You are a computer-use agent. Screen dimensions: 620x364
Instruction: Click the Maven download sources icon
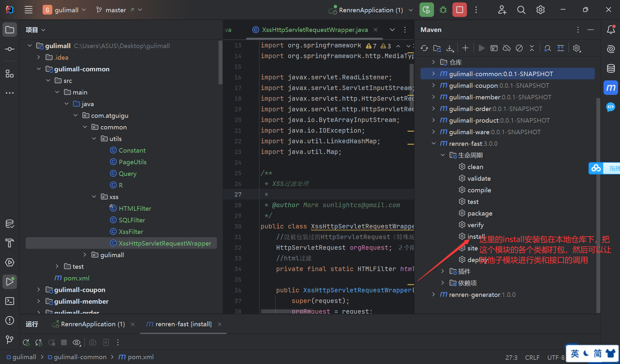[x=450, y=48]
